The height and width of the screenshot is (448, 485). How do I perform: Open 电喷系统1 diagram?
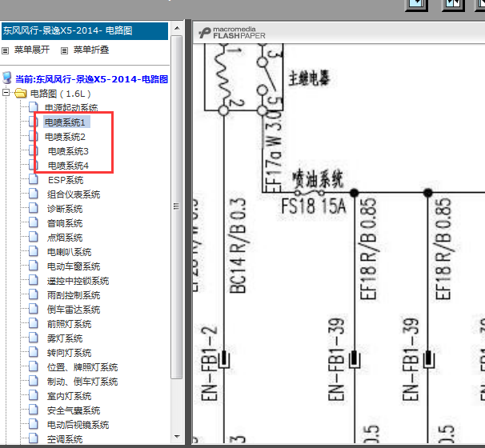[x=65, y=122]
